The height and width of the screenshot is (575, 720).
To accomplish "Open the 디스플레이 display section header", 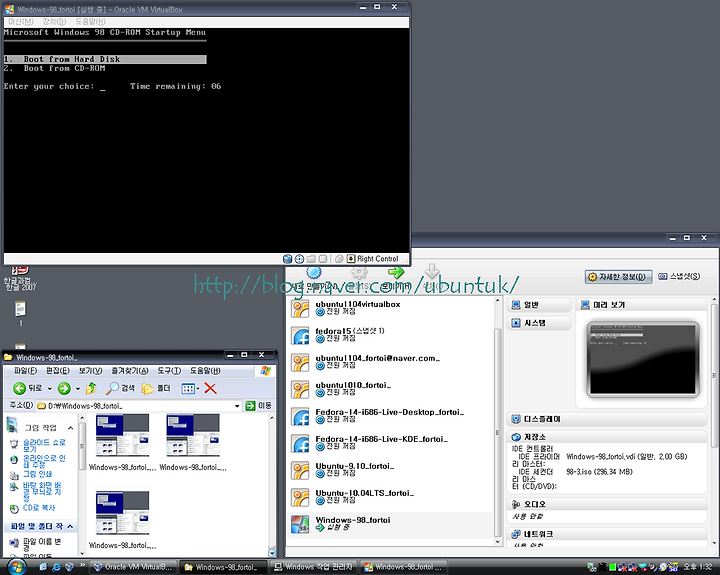I will tap(607, 419).
